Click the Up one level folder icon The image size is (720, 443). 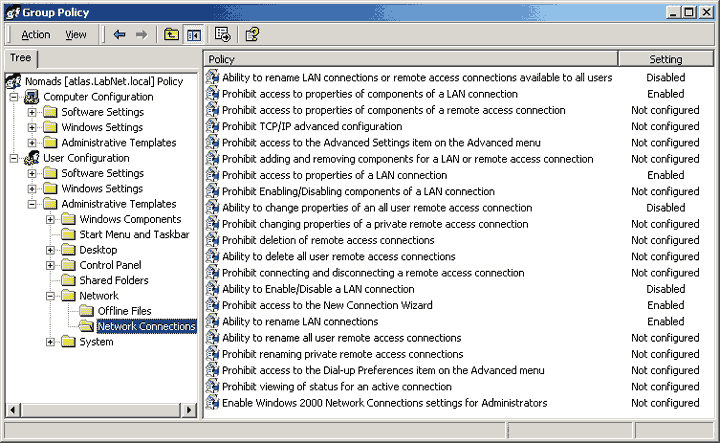coord(172,35)
